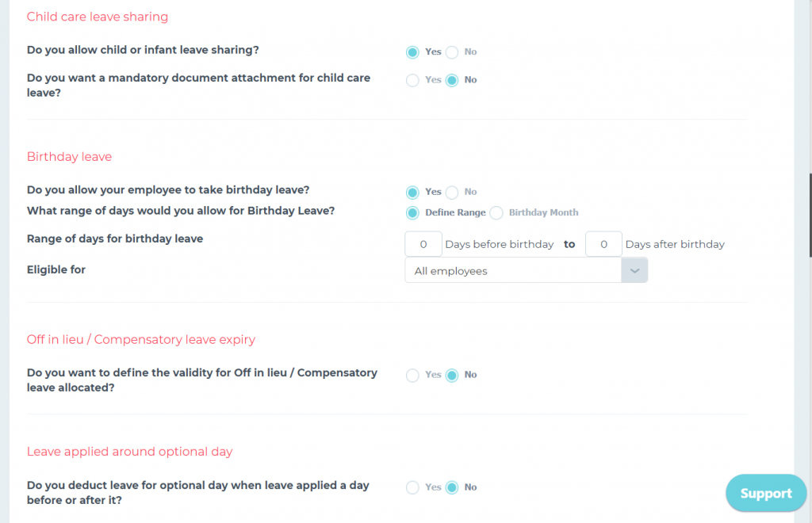Allow employees to take birthday leave
The image size is (812, 523).
click(x=412, y=192)
